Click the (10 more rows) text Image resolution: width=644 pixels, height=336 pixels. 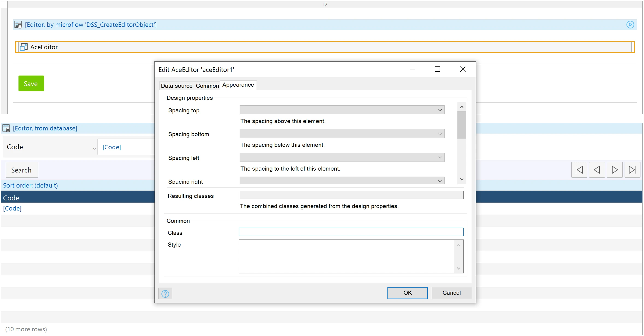26,329
